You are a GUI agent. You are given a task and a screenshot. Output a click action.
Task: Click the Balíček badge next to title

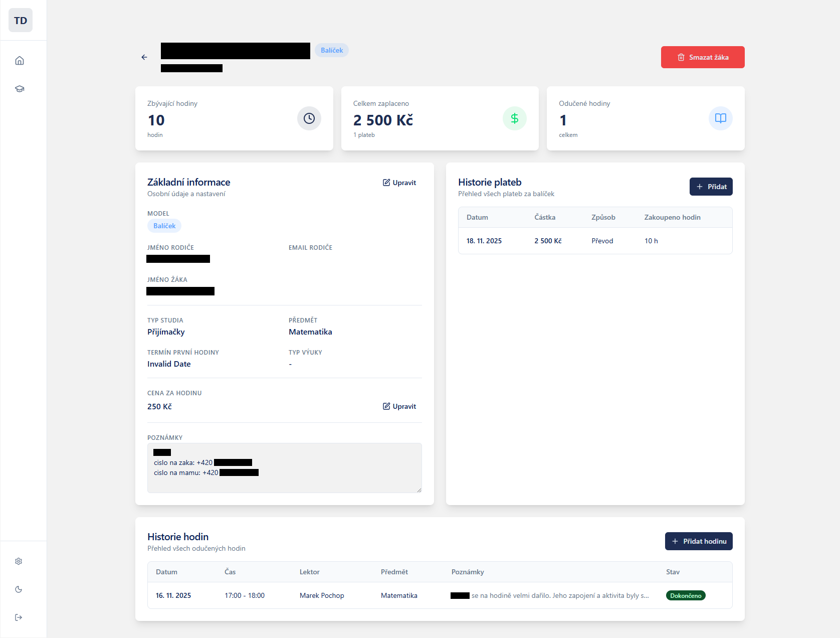tap(332, 50)
